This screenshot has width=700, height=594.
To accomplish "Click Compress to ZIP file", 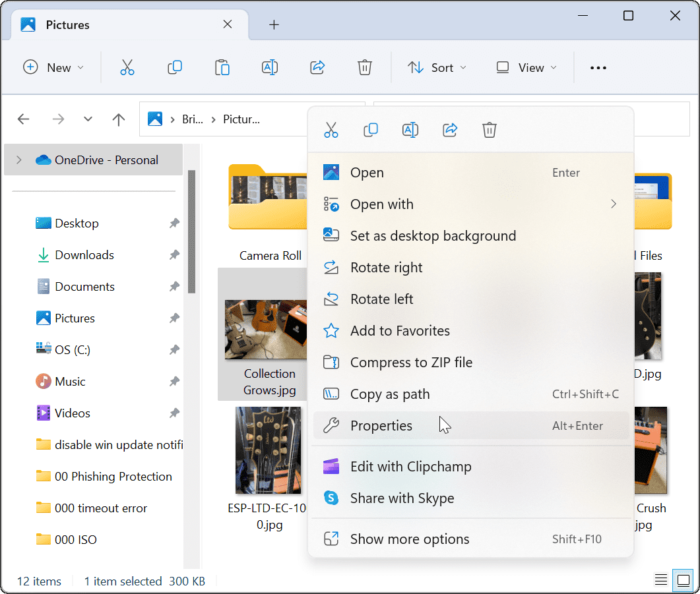I will pyautogui.click(x=410, y=362).
